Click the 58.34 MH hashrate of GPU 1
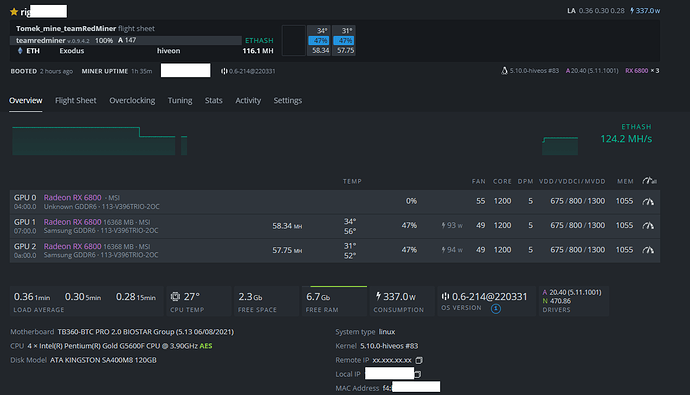690x395 pixels. click(287, 226)
